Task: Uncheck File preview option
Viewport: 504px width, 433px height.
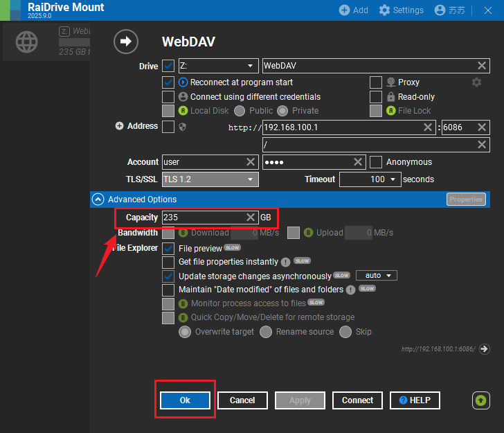Action: (168, 248)
